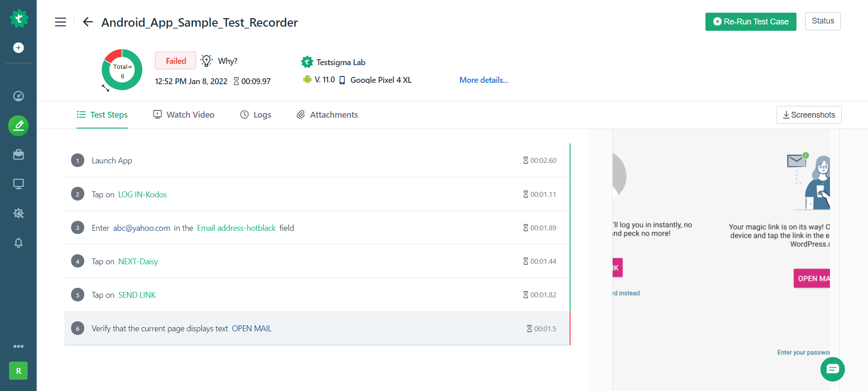Screen dimensions: 868x391
Task: Toggle the hamburger navigation menu
Action: (61, 22)
